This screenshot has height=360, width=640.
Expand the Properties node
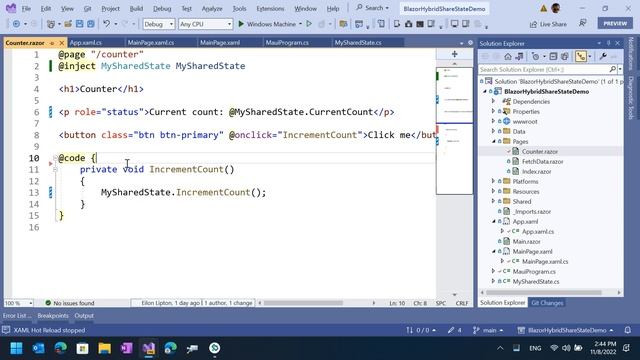tap(493, 111)
